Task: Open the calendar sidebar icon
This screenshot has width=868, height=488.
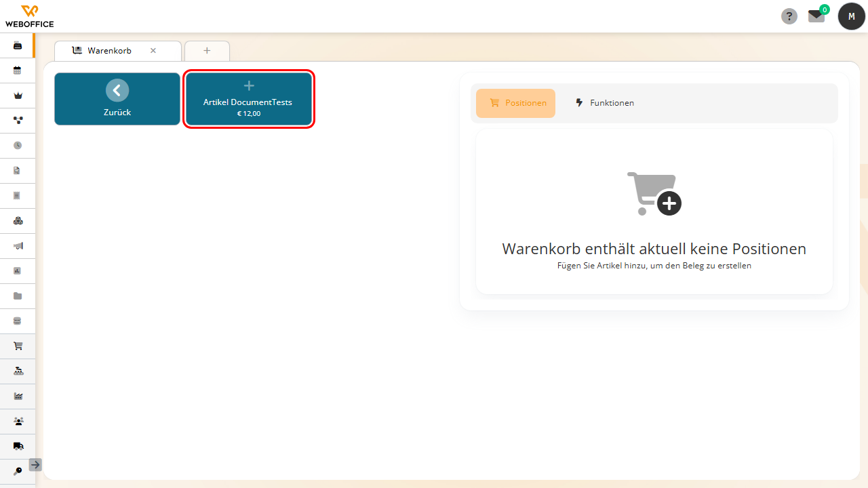Action: pos(18,70)
